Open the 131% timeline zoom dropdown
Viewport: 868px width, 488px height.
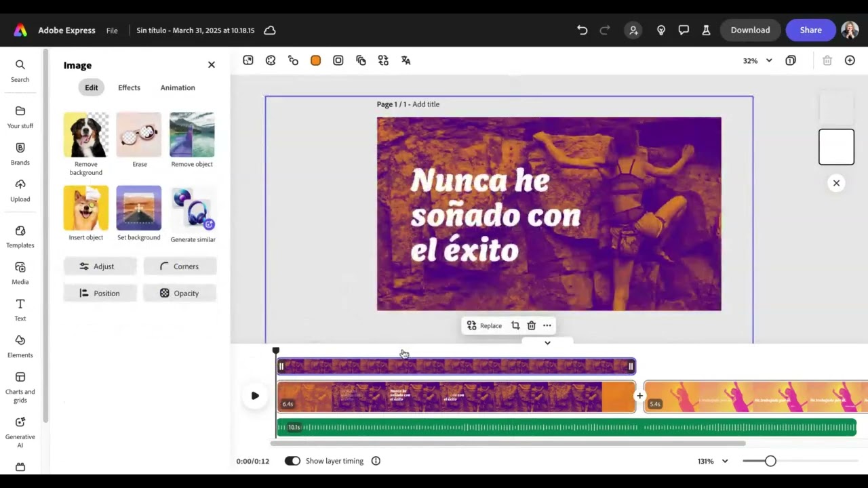[713, 461]
